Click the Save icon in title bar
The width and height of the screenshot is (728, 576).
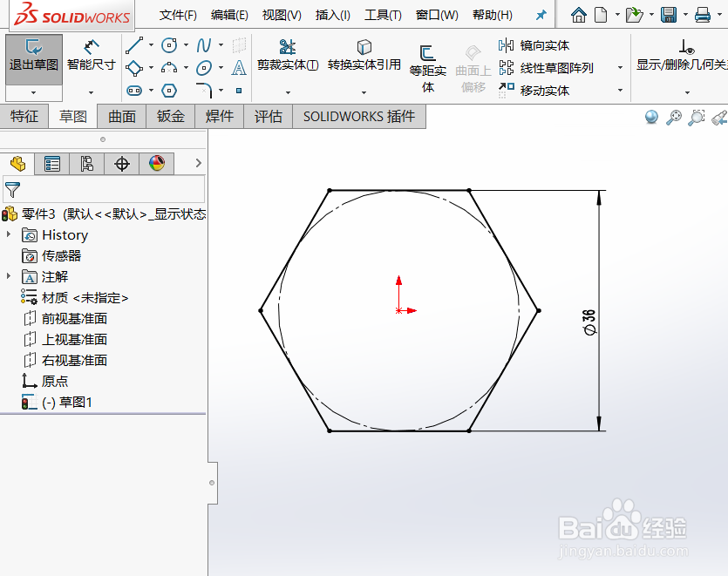click(x=669, y=15)
